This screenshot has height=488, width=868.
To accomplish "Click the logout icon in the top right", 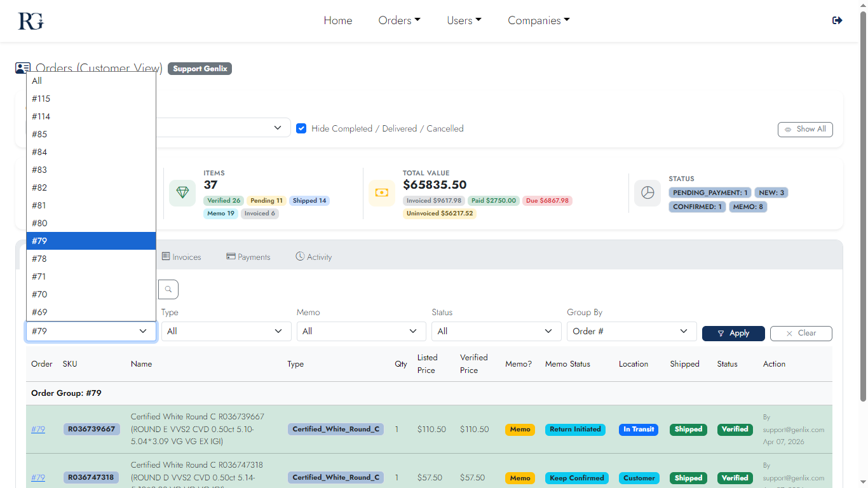I will tap(837, 20).
